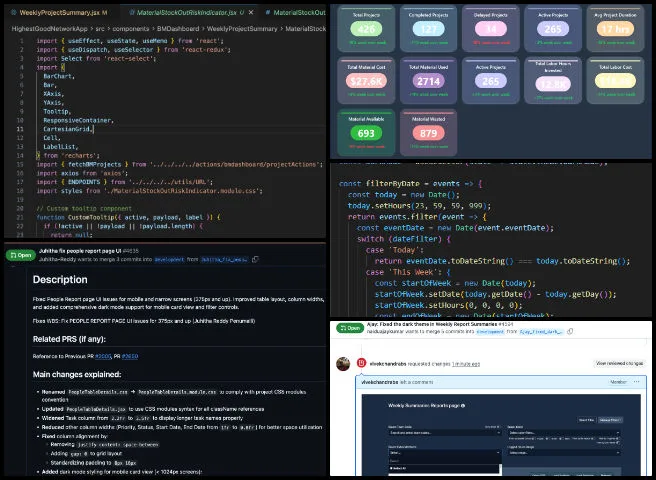The image size is (656, 480).
Task: Click the reviewer username beside 'requested changes'
Action: pyautogui.click(x=388, y=364)
